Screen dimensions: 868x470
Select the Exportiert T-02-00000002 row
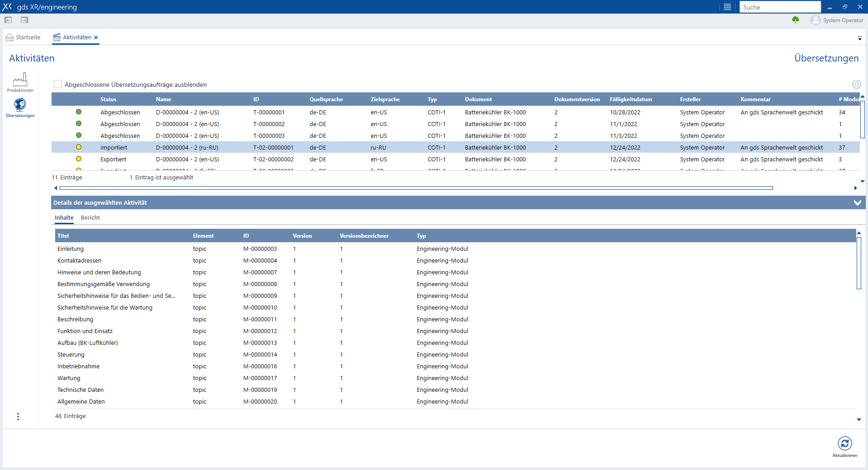click(x=273, y=159)
